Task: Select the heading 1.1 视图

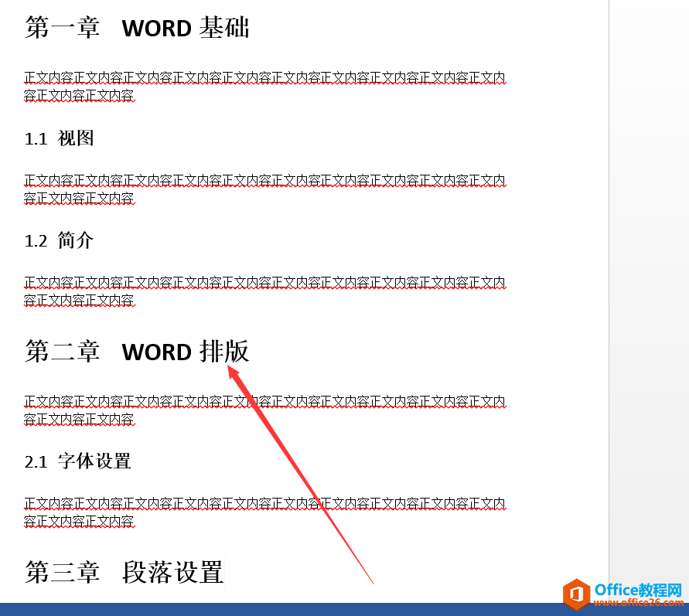Action: [59, 138]
